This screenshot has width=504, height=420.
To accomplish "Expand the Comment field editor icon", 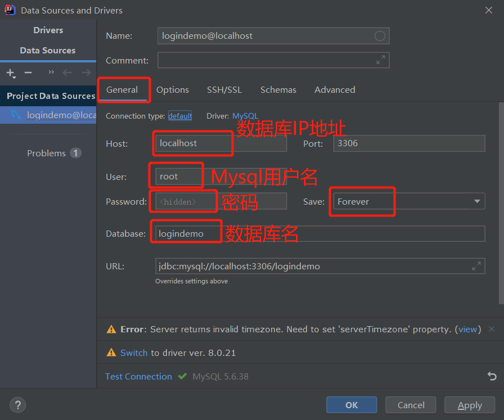I will pyautogui.click(x=381, y=60).
